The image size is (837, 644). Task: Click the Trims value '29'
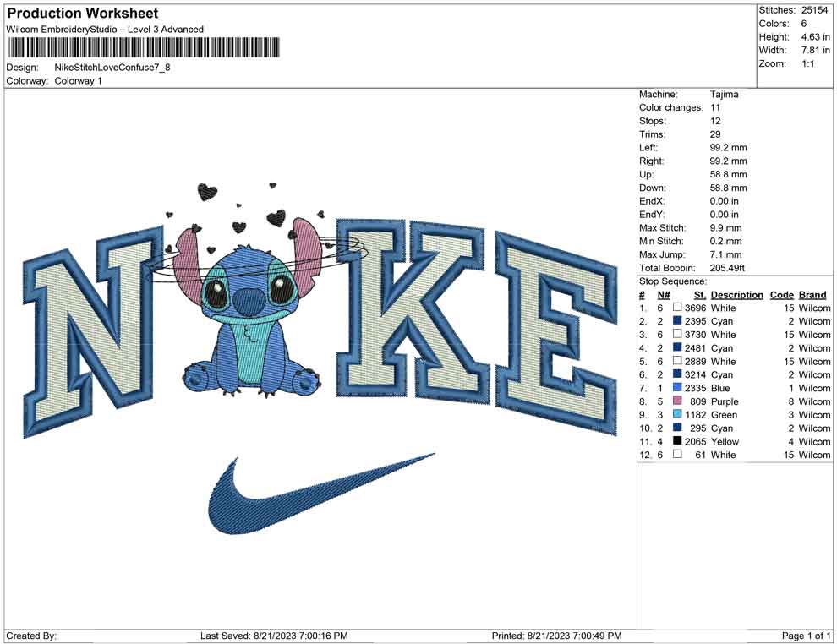click(x=714, y=134)
